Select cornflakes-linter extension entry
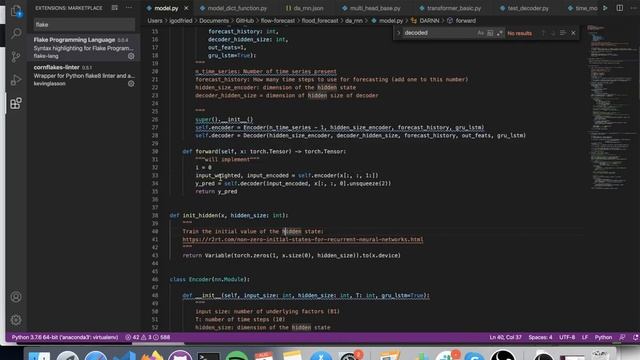 pos(84,75)
